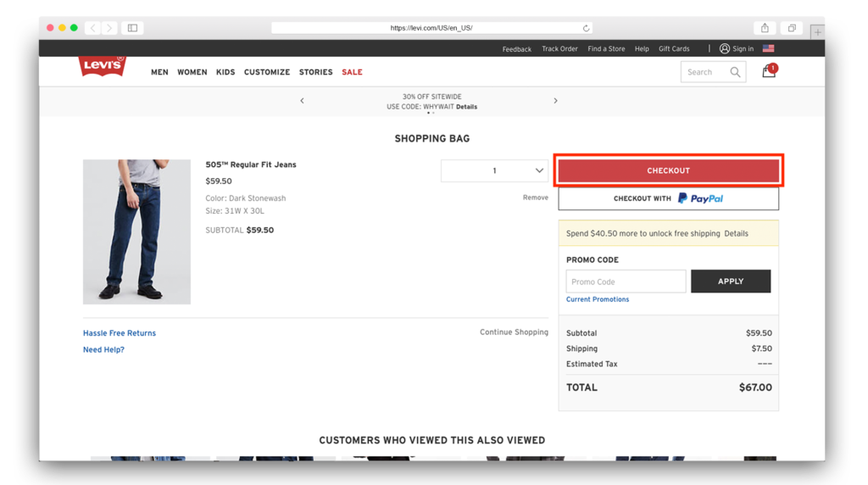The width and height of the screenshot is (868, 485).
Task: Click the Shipping $7.50 value
Action: click(x=762, y=348)
